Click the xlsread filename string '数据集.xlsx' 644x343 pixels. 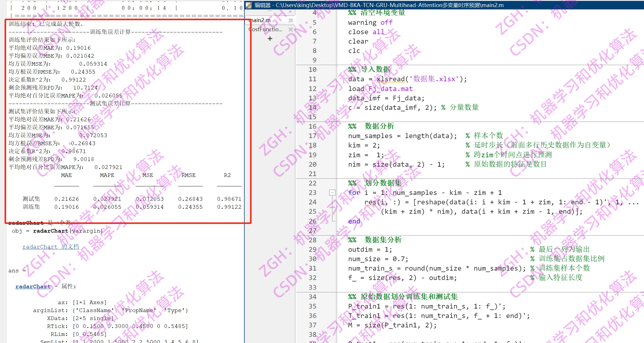pos(434,79)
